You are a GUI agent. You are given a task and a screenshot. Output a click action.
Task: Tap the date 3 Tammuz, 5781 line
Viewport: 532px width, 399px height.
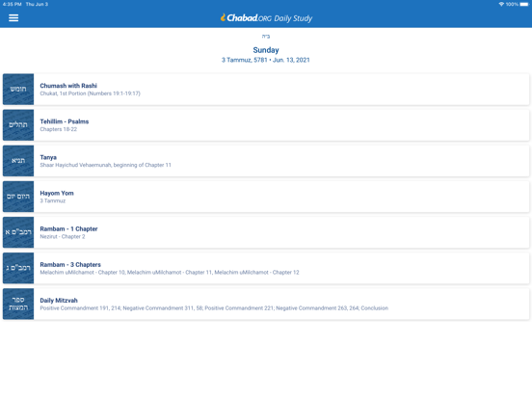(x=266, y=60)
